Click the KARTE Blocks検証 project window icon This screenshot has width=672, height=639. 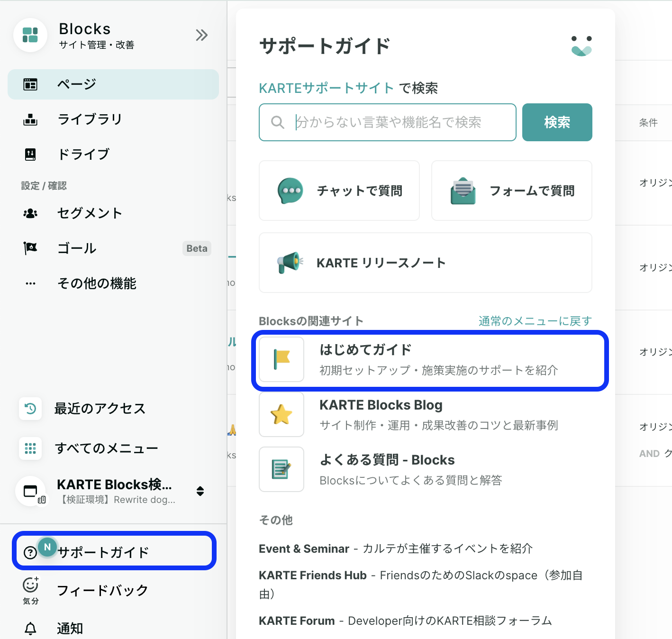click(x=31, y=492)
